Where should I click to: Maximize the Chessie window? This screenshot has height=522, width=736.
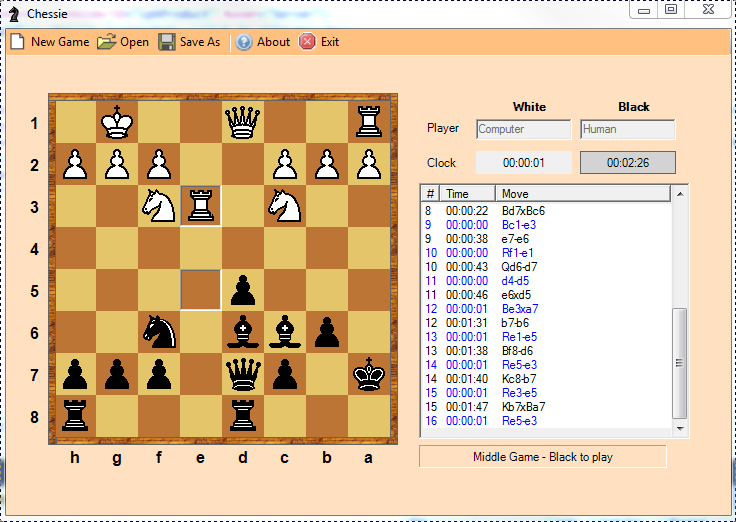tap(671, 9)
